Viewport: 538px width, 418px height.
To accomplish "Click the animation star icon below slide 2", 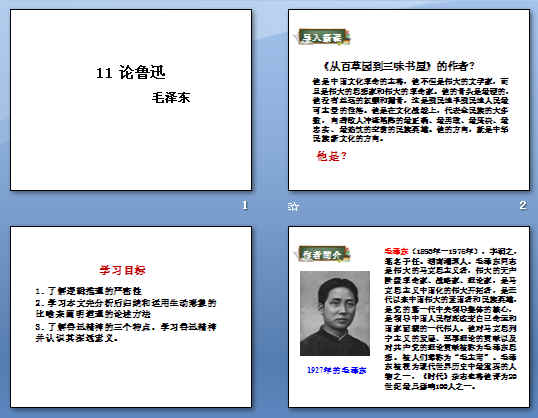I will pos(293,206).
